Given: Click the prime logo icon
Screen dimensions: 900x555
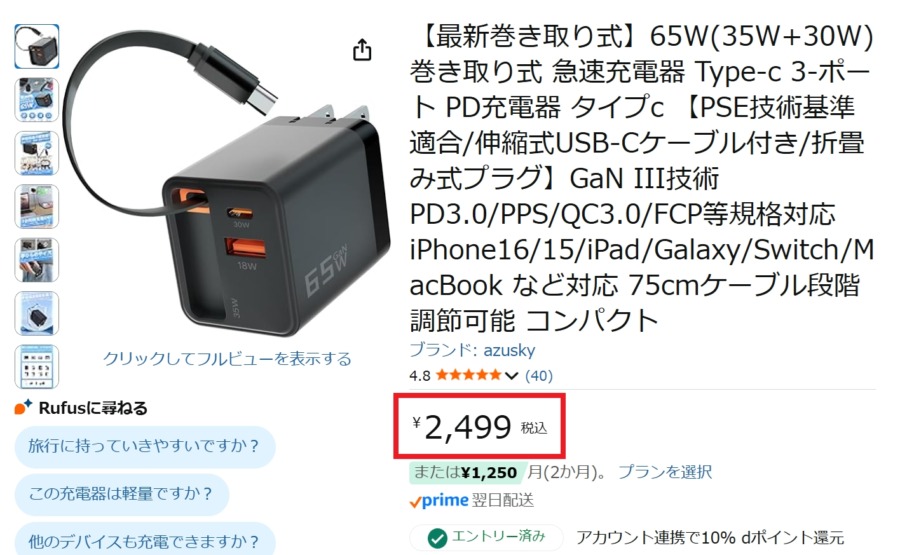Looking at the screenshot, I should [439, 500].
